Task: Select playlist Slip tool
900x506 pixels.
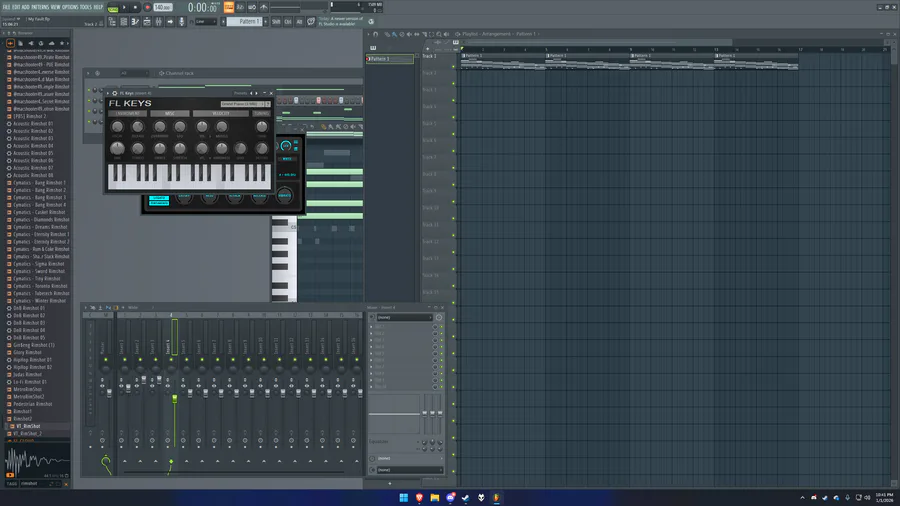Action: (x=417, y=34)
